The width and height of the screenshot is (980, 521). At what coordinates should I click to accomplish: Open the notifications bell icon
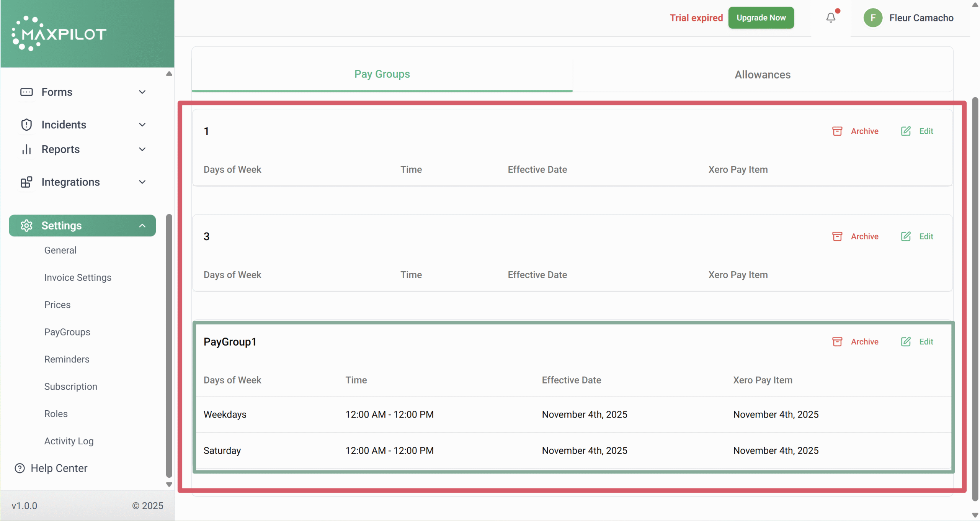(x=831, y=18)
